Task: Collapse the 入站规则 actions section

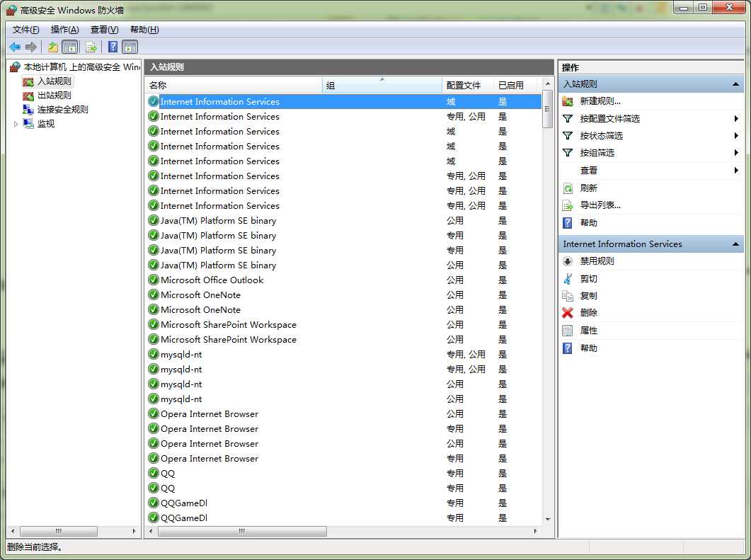Action: point(735,84)
